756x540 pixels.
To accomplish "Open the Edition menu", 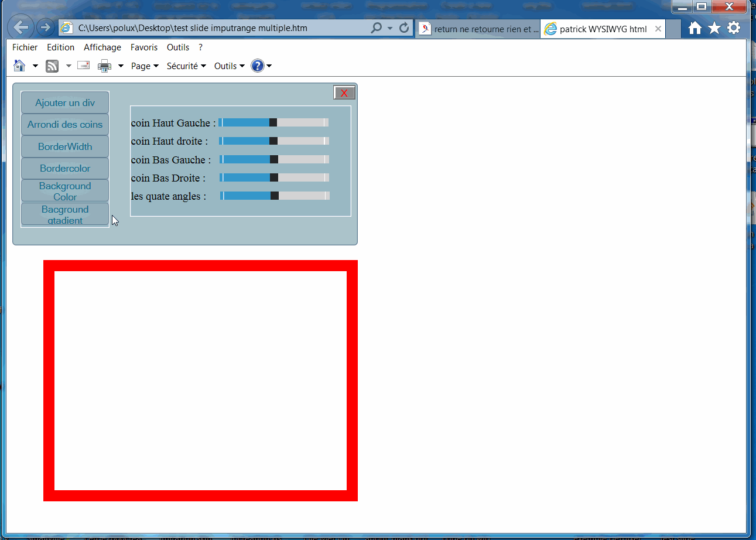I will [61, 47].
